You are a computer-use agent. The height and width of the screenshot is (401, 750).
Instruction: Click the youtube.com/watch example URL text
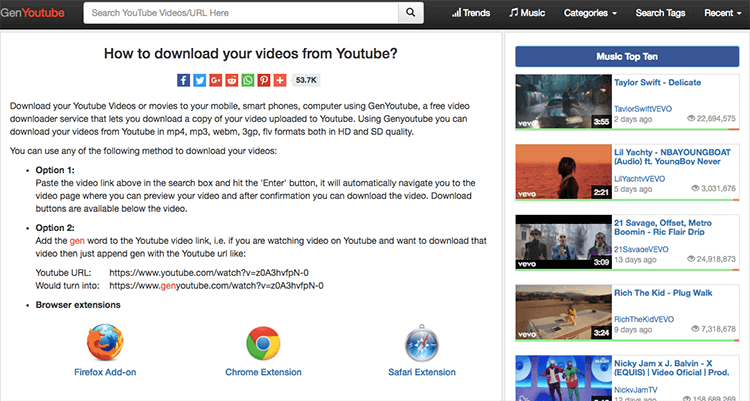click(x=209, y=273)
